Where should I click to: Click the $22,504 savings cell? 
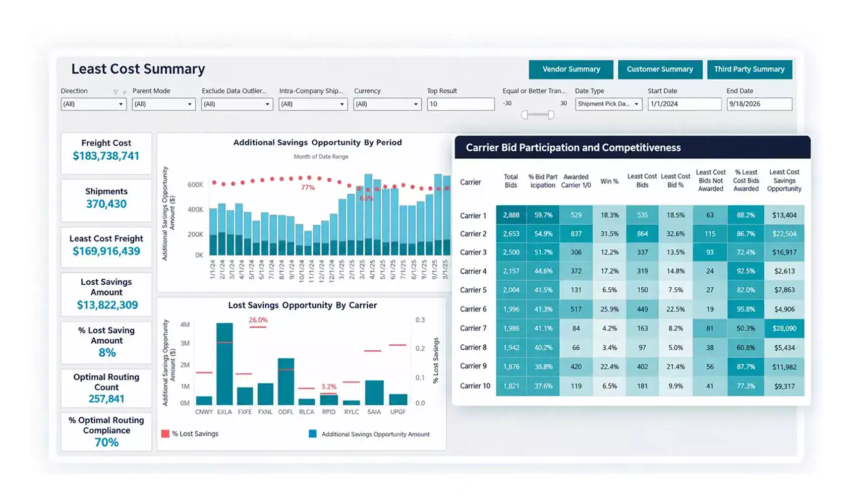click(x=784, y=234)
